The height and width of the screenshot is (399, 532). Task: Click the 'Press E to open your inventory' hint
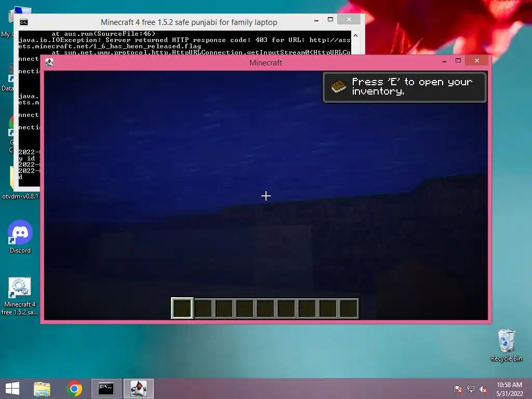click(x=404, y=87)
